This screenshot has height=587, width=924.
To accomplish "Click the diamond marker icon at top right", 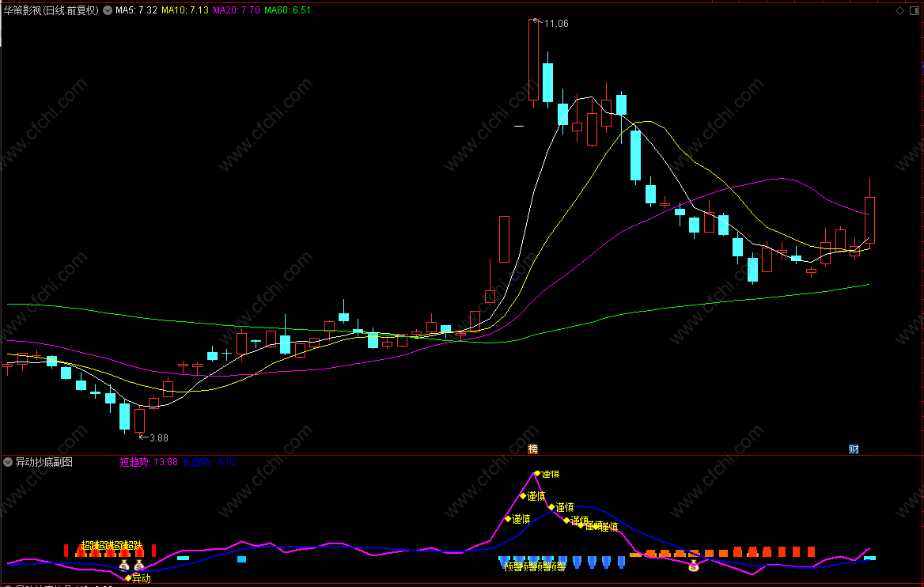I will coord(899,10).
